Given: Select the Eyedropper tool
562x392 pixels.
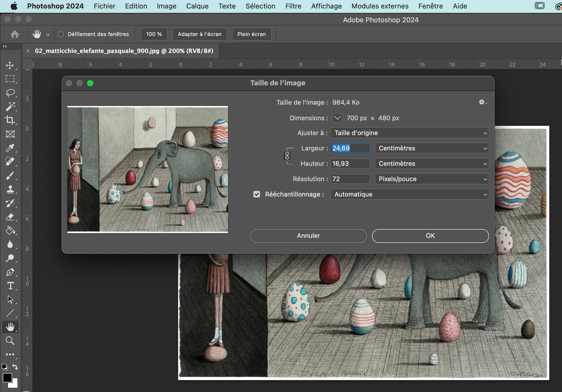Looking at the screenshot, I should [10, 148].
